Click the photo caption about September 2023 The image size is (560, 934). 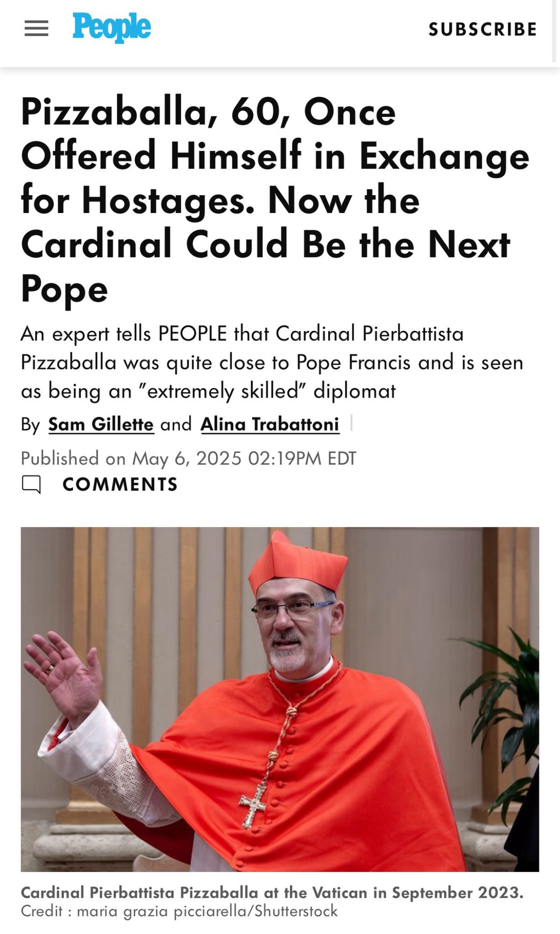click(272, 892)
